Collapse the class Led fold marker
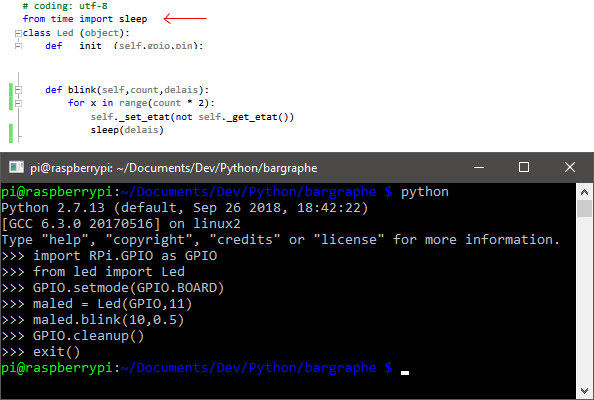The height and width of the screenshot is (400, 594). pos(18,33)
